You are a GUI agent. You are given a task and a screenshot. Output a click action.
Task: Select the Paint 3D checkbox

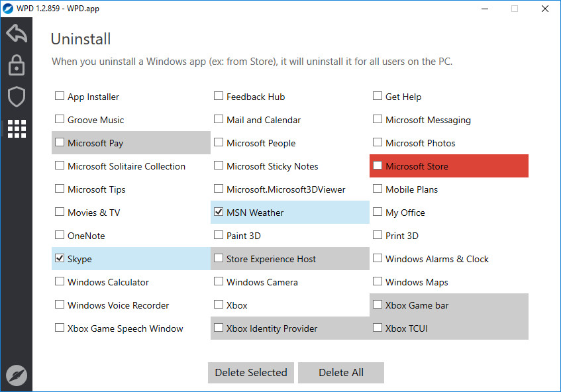coord(219,235)
